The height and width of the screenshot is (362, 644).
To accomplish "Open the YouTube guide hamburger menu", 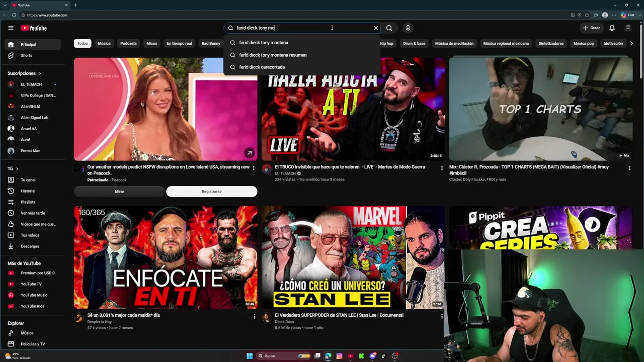I will click(x=11, y=28).
